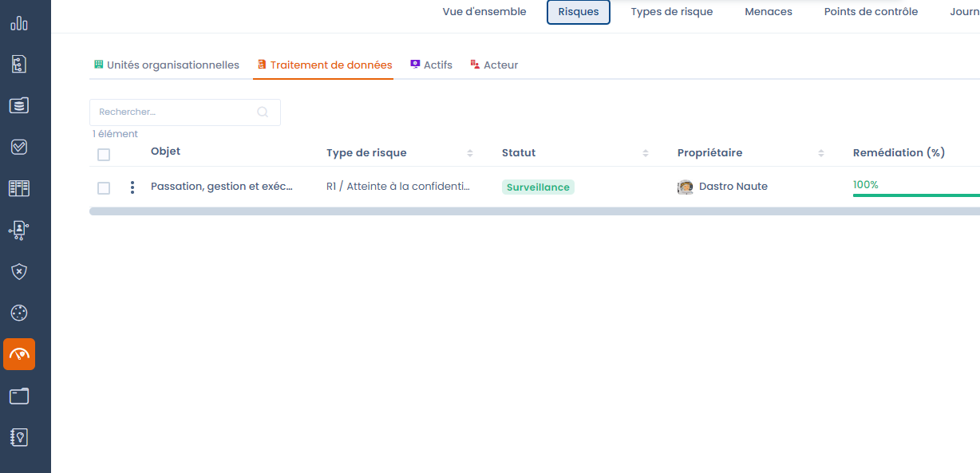This screenshot has height=473, width=980.
Task: Check the box for the Passation row
Action: click(104, 188)
